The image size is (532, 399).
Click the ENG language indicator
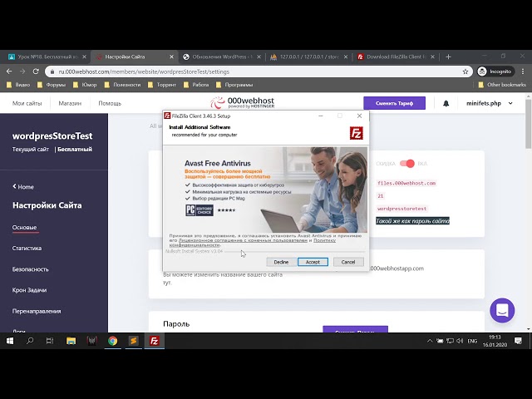(472, 341)
